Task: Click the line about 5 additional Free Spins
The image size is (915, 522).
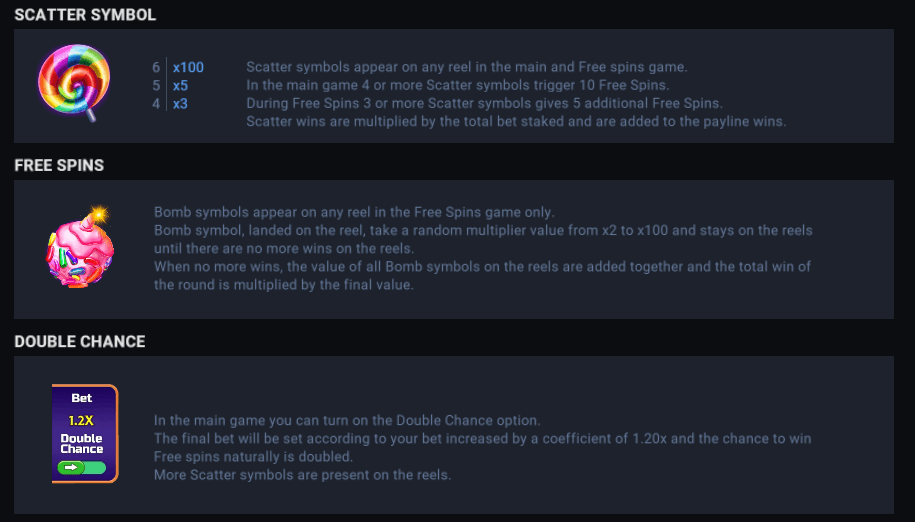Action: [484, 103]
